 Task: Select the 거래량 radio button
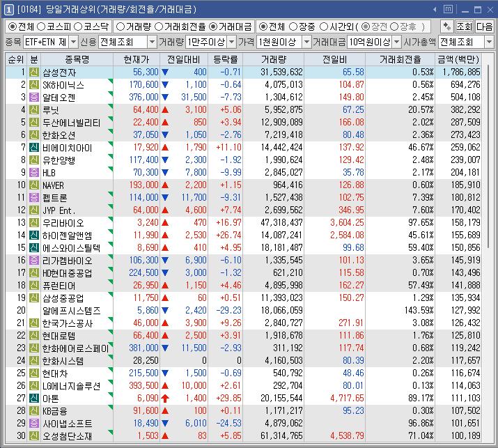tap(120, 26)
